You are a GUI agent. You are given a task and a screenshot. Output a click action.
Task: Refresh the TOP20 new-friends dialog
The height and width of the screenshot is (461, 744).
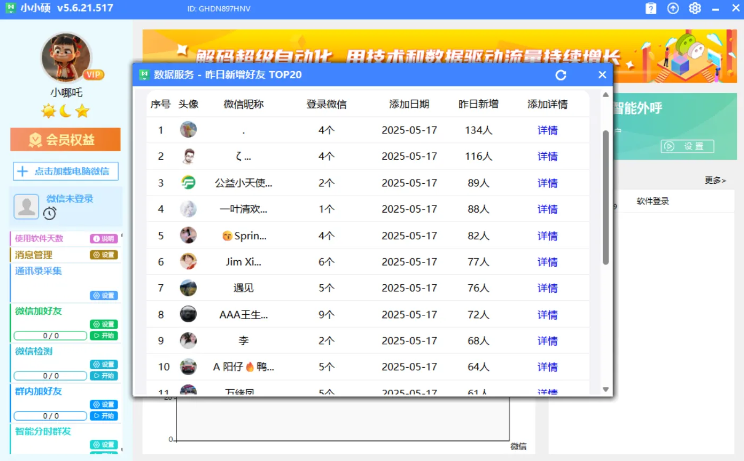(x=561, y=75)
